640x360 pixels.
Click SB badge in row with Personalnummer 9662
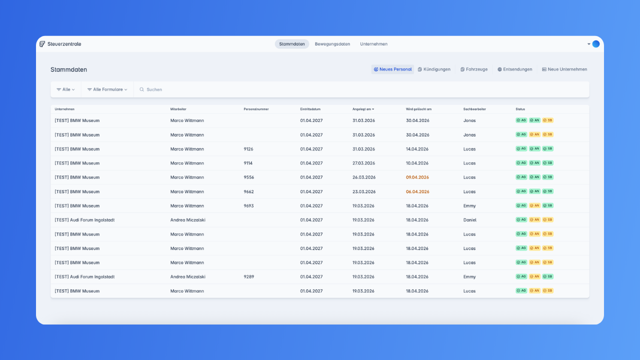548,191
